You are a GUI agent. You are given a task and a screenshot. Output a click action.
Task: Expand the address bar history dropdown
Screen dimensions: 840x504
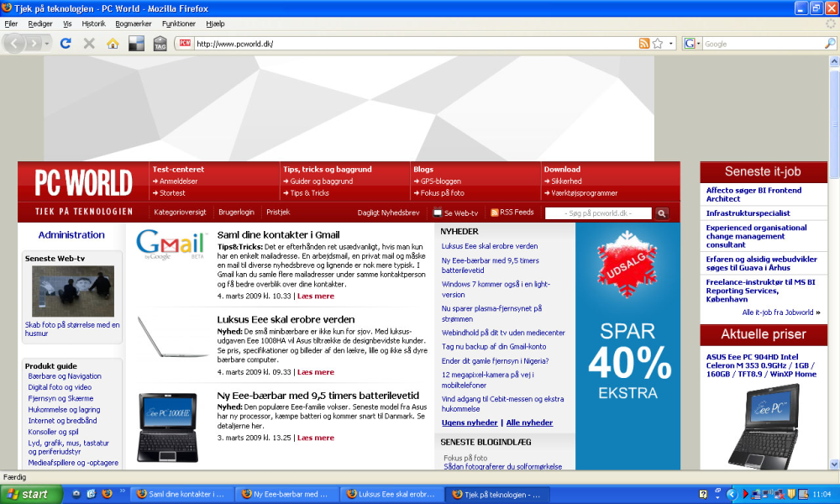[670, 44]
